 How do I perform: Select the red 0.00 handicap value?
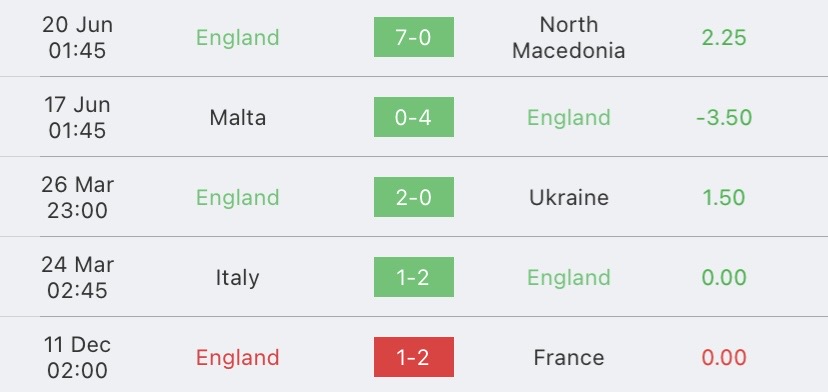pos(724,357)
